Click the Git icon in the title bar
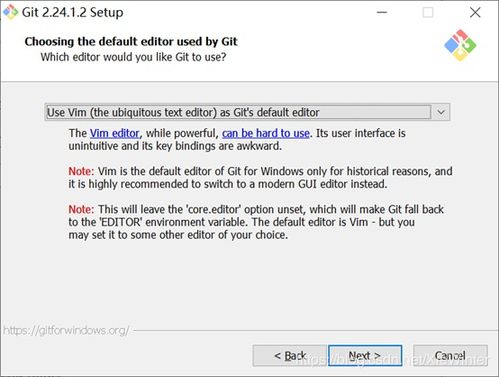Image resolution: width=499 pixels, height=377 pixels. (x=10, y=12)
